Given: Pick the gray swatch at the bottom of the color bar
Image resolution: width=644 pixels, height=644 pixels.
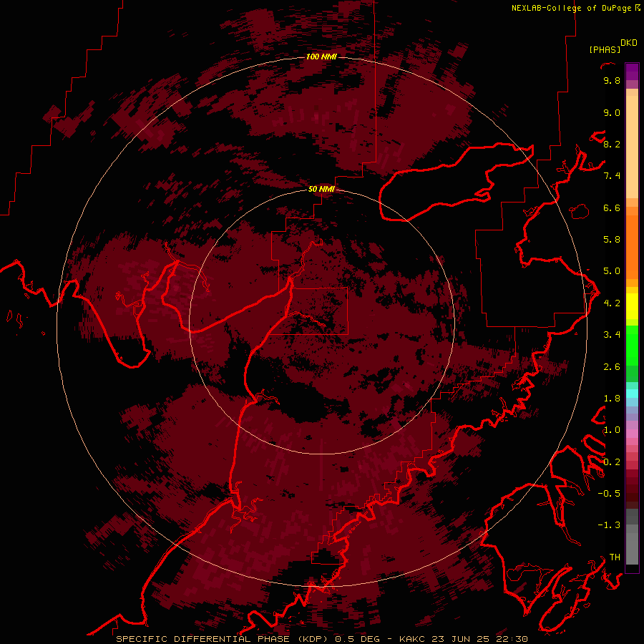Looking at the screenshot, I should coord(632,548).
